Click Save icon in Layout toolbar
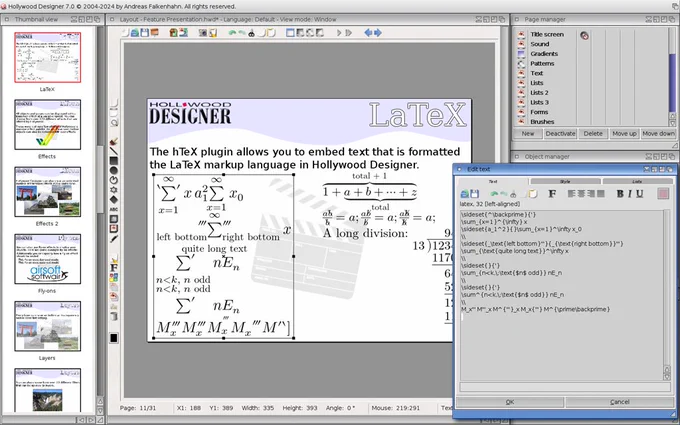 pos(144,33)
